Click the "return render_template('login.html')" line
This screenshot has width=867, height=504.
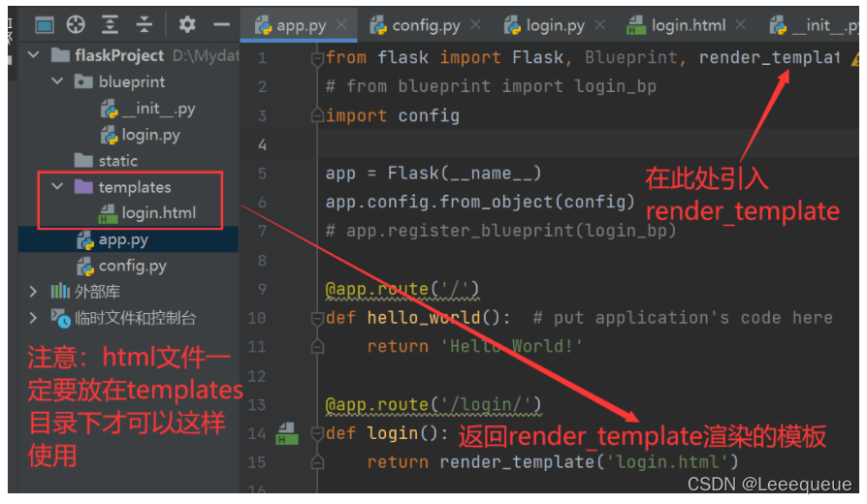pyautogui.click(x=553, y=462)
